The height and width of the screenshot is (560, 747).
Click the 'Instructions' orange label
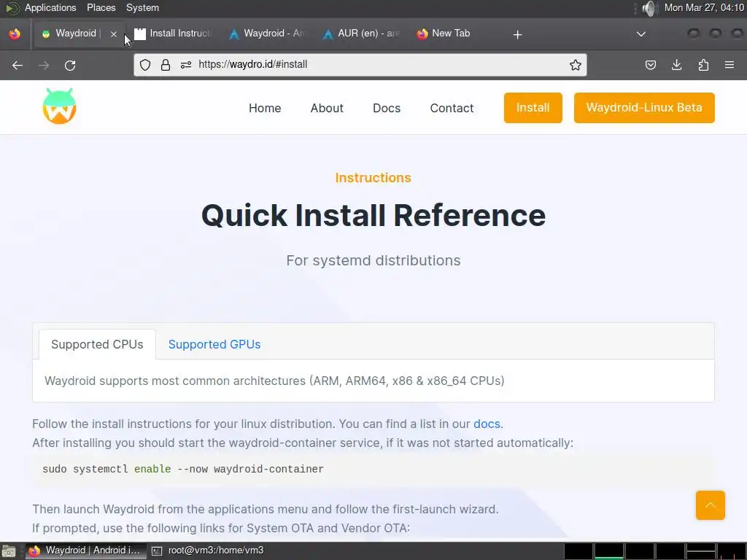[373, 178]
